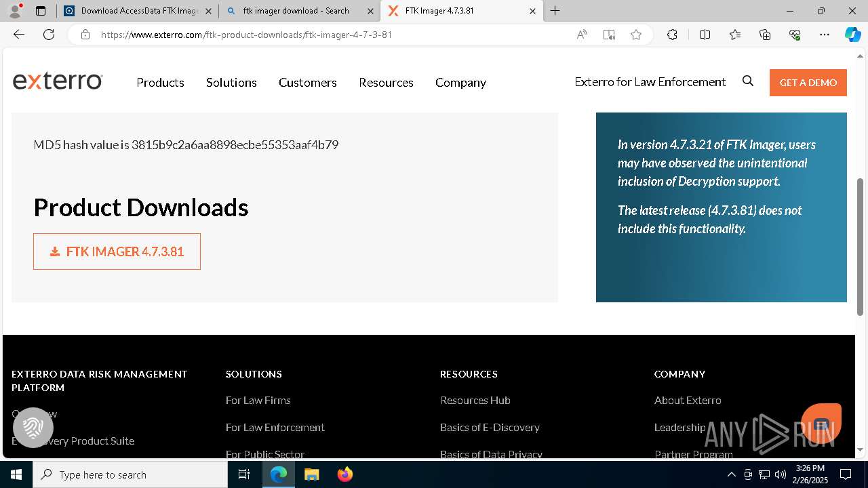Open Exterro for Law Enforcement link

[x=650, y=81]
